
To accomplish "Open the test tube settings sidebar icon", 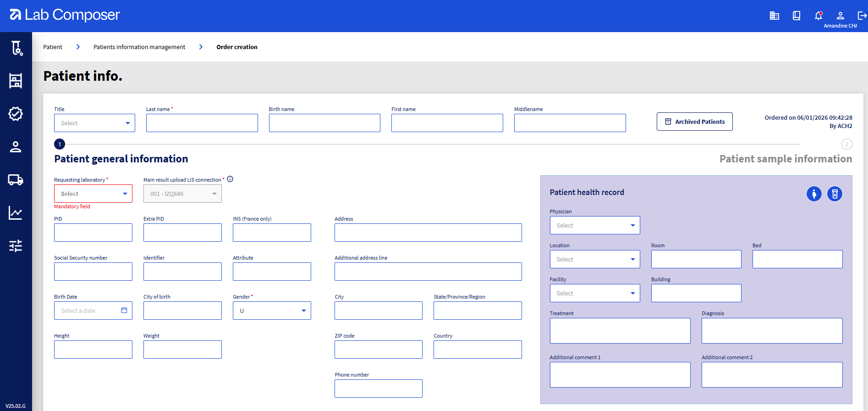I will (16, 48).
